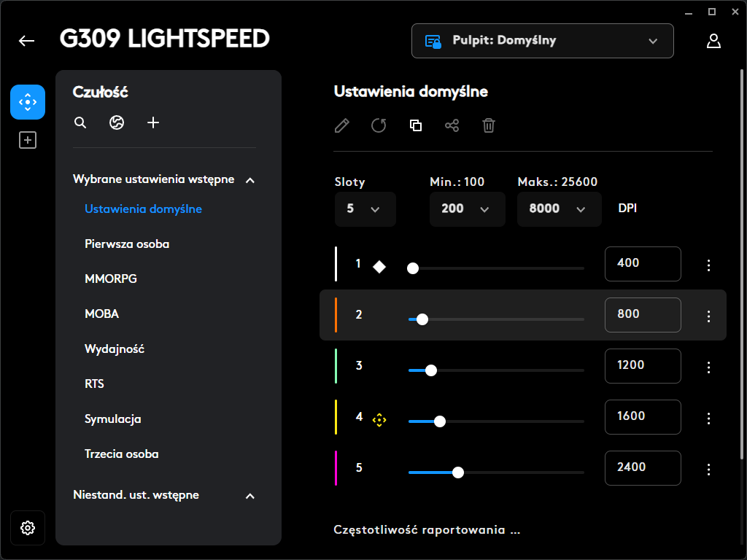The image size is (747, 560).
Task: Click the vertical scrollbar on the right edge
Action: pyautogui.click(x=742, y=265)
